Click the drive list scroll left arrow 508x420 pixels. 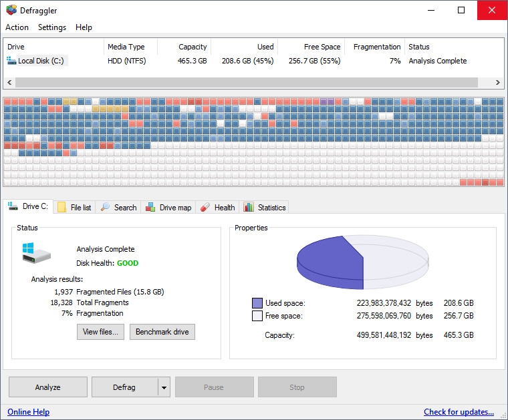(x=9, y=82)
